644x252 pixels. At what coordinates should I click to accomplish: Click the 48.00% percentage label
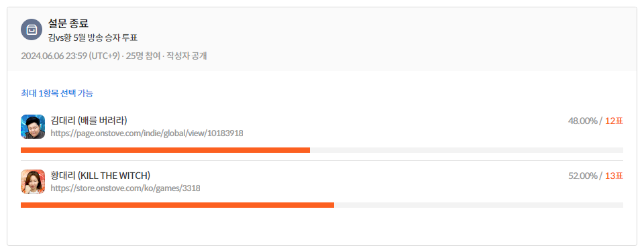pos(583,121)
